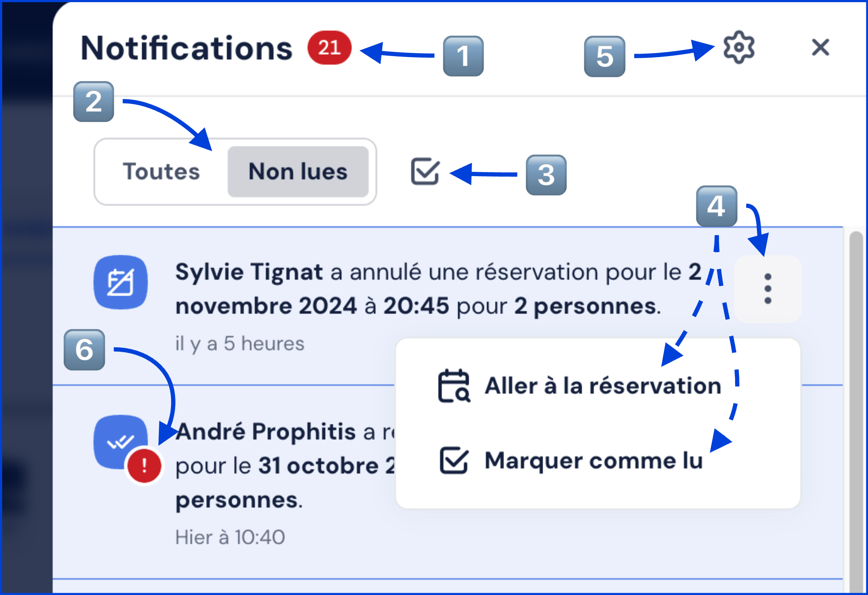The width and height of the screenshot is (868, 595).
Task: Click the red 21 unread badge
Action: click(329, 47)
